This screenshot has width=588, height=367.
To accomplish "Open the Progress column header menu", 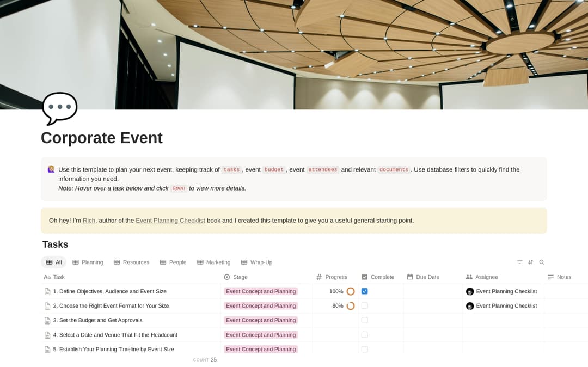I will [335, 277].
